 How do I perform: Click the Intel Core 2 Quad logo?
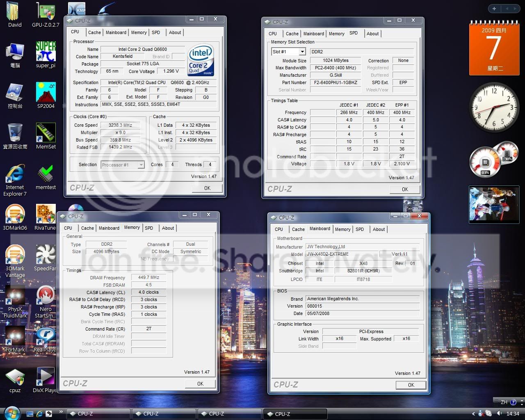[201, 61]
